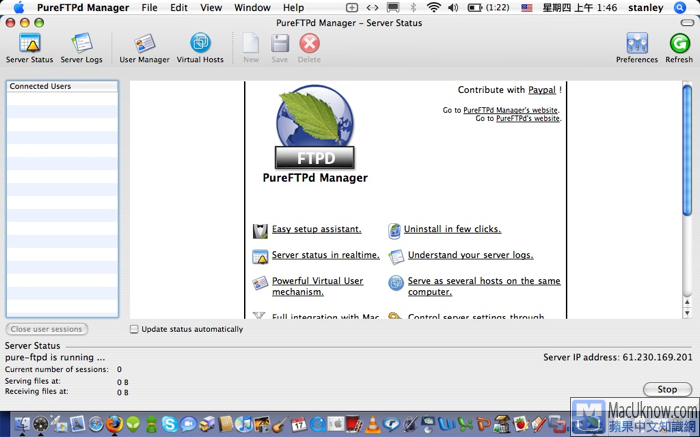Click the scrollbar down arrow
700x437 pixels.
click(687, 313)
